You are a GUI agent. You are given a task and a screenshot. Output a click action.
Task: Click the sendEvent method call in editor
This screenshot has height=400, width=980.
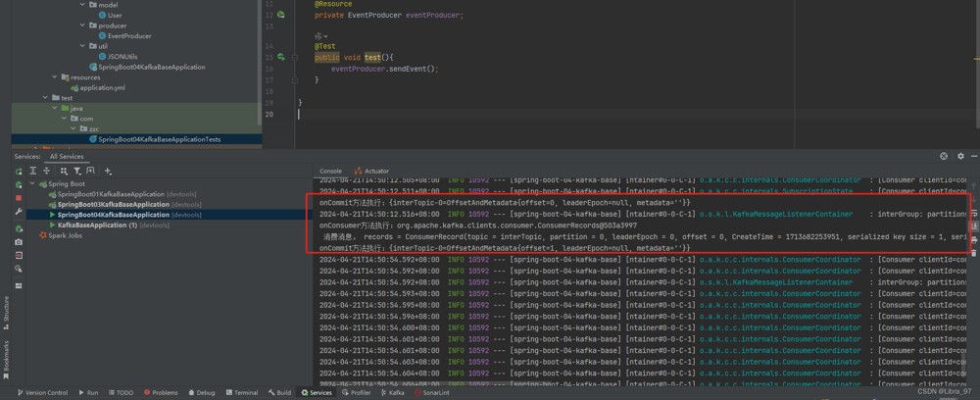(x=413, y=69)
